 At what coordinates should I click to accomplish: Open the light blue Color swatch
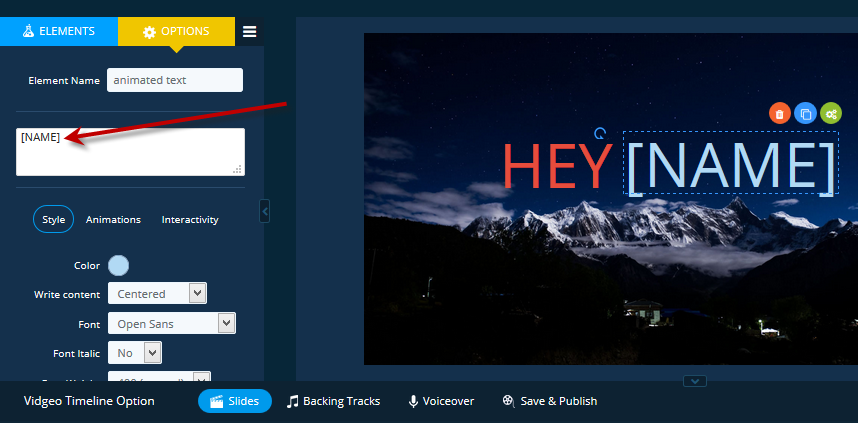point(119,265)
